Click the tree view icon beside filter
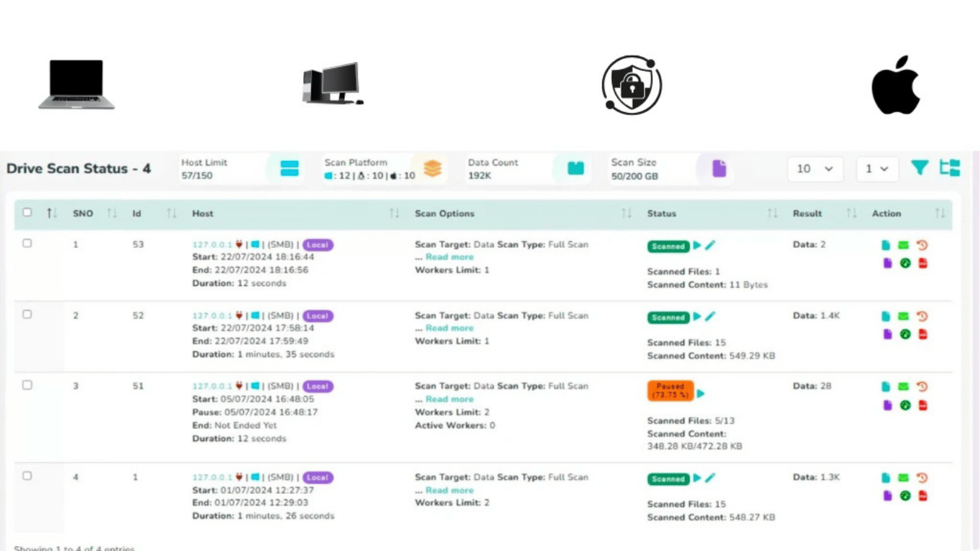Viewport: 980px width, 551px height. tap(950, 167)
